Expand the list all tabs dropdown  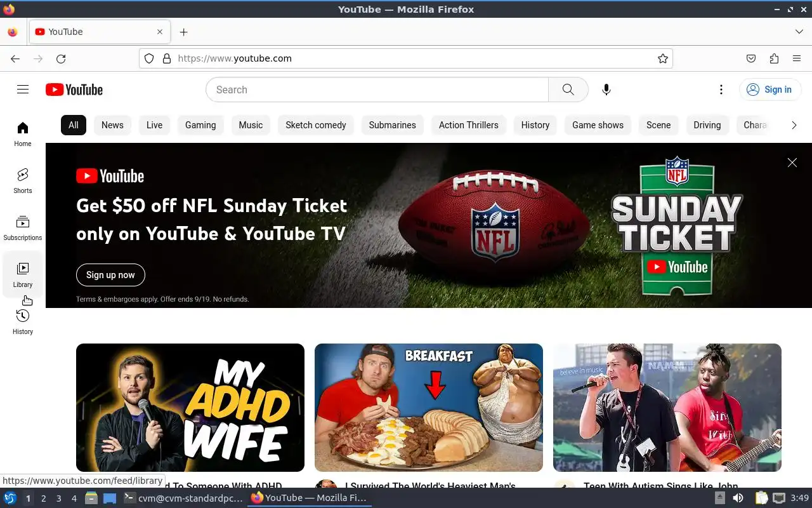[799, 32]
